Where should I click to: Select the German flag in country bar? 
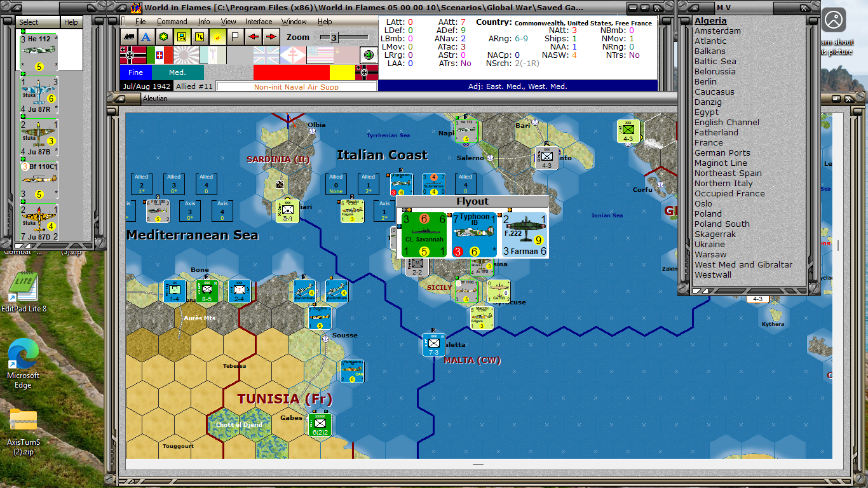point(133,55)
